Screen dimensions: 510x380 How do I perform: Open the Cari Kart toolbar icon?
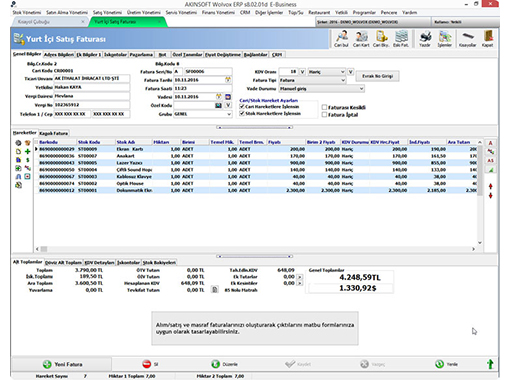[x=361, y=38]
